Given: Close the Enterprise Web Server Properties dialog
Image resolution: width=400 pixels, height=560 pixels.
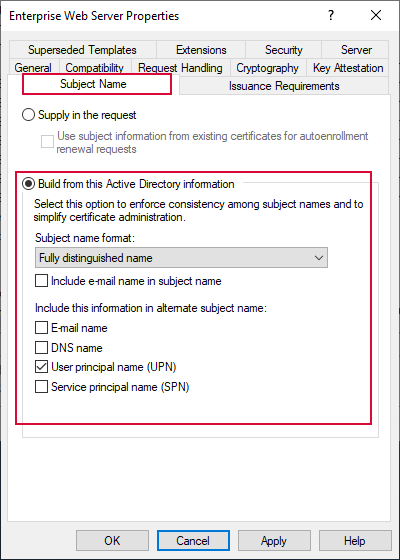Looking at the screenshot, I should pos(376,15).
